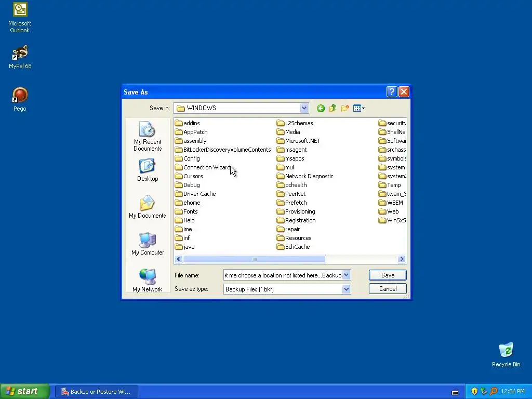Select the msapps folder
The image size is (532, 399).
[290, 158]
